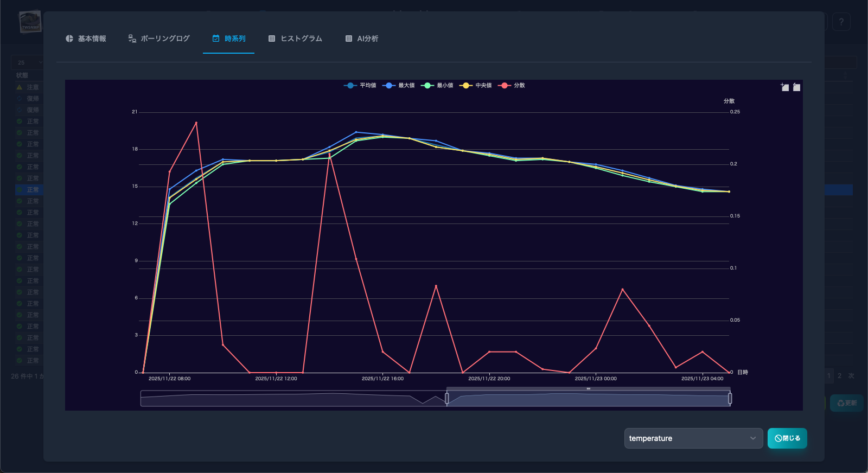The width and height of the screenshot is (868, 473).
Task: Switch to the ポーリングログ tab
Action: [x=159, y=39]
